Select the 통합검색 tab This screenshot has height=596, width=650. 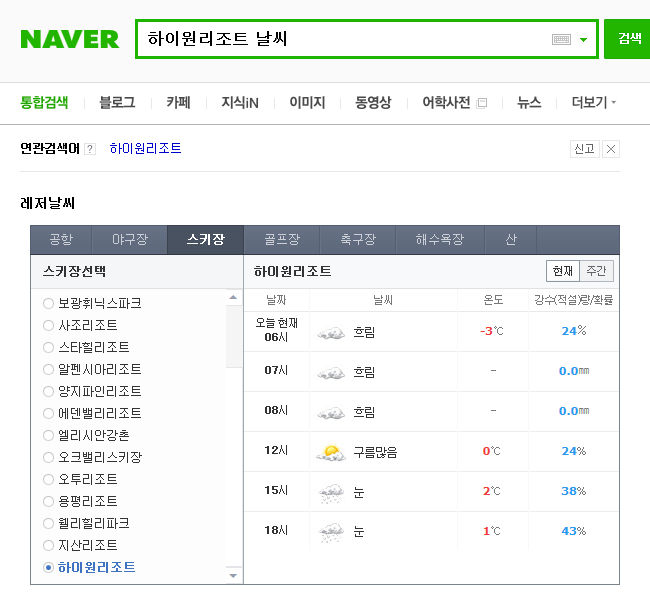tap(44, 102)
